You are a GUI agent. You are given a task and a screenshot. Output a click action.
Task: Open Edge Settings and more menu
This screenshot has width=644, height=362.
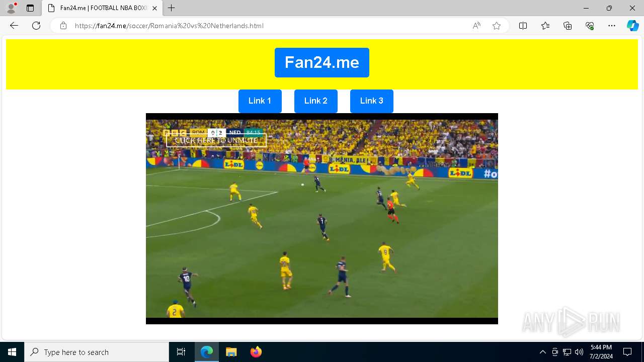(x=612, y=26)
